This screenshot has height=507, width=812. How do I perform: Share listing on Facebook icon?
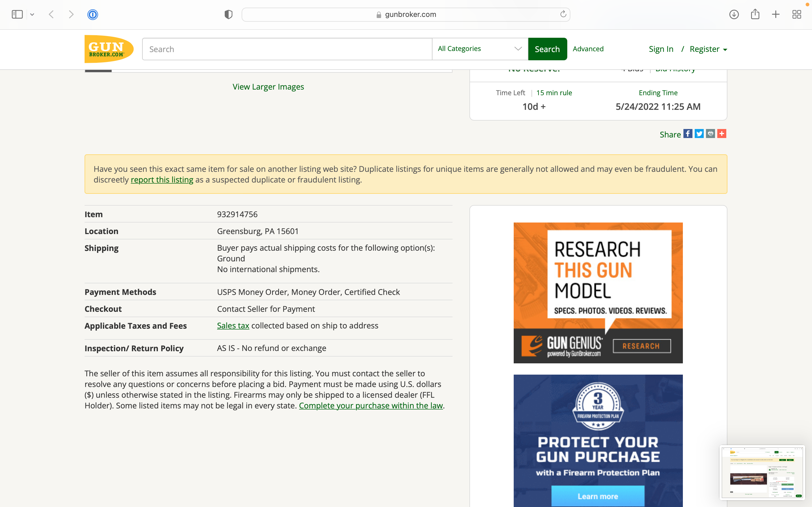[688, 134]
